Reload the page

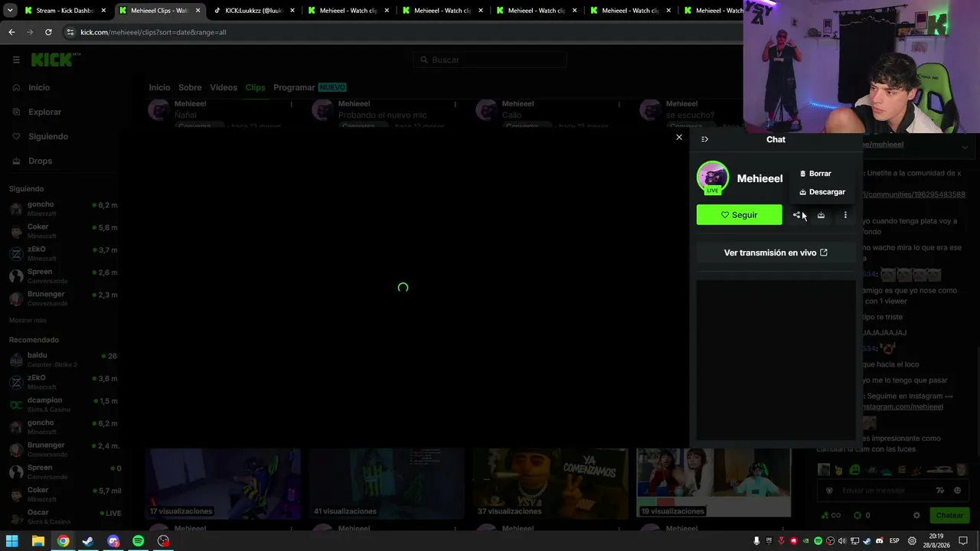pyautogui.click(x=48, y=32)
